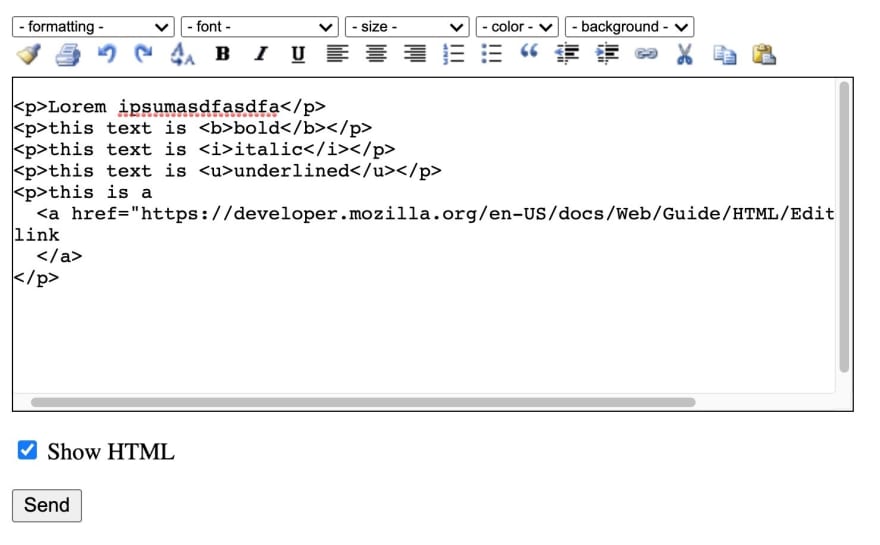This screenshot has width=880, height=545.
Task: Click the final closing </p> tag line
Action: 36,278
